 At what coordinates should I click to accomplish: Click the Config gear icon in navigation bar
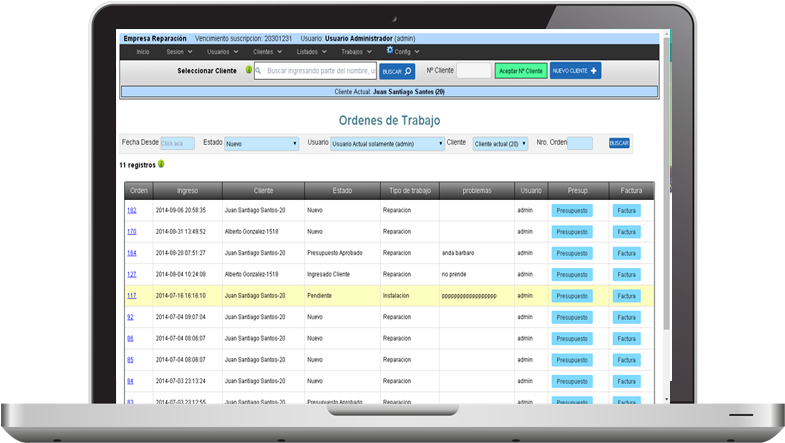(390, 50)
